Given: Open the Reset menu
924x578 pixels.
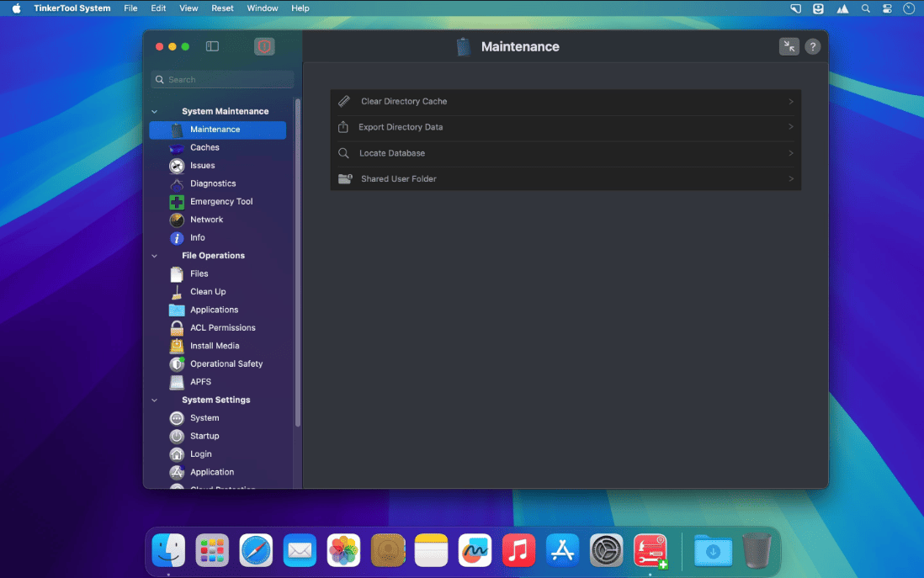Looking at the screenshot, I should coord(222,8).
